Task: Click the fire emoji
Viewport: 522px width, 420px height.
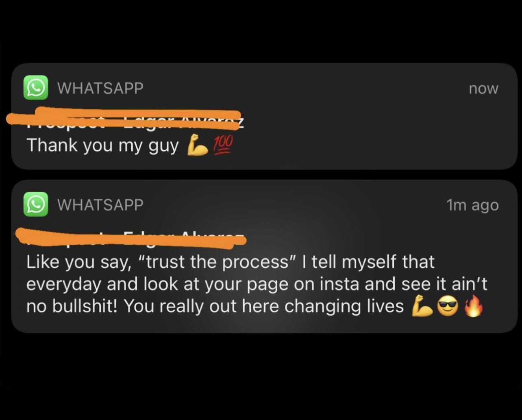Action: click(x=473, y=305)
